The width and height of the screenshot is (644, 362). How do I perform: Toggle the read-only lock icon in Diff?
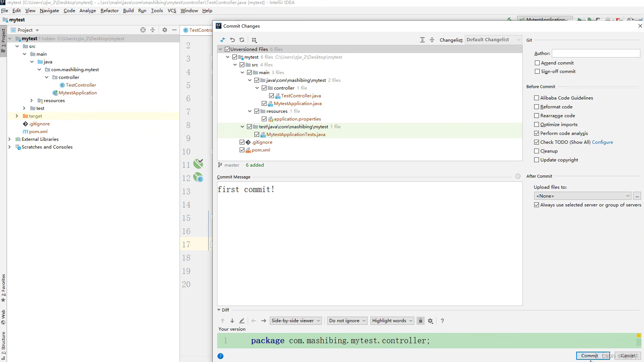pyautogui.click(x=421, y=321)
